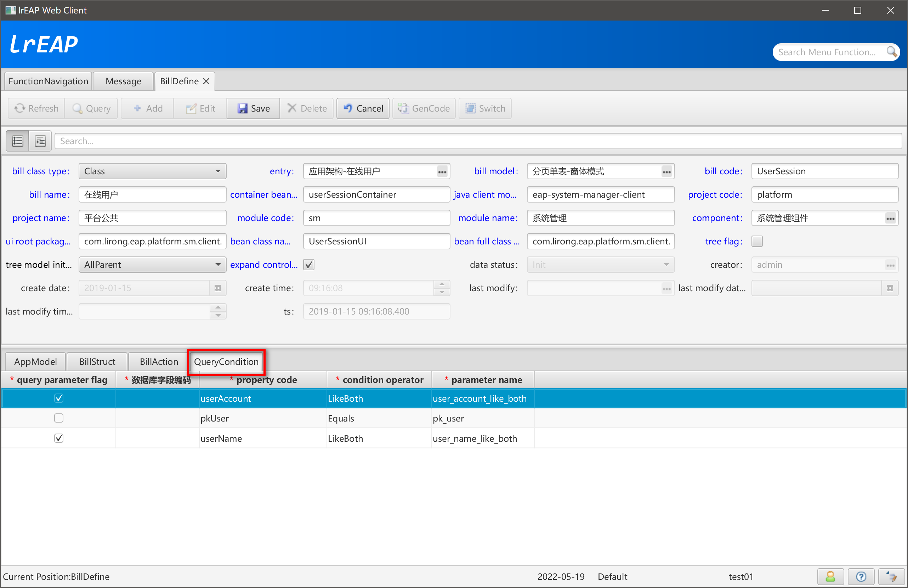Toggle the tree flag checkbox
This screenshot has height=588, width=908.
tap(757, 242)
